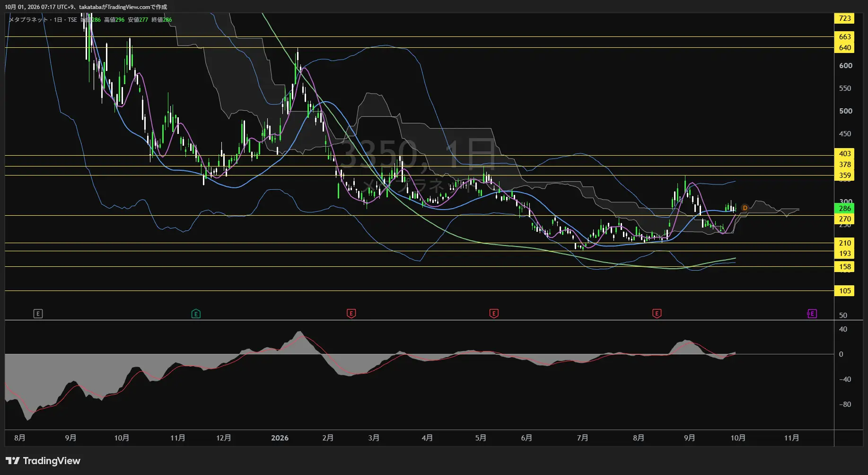
Task: Click the gray E earnings marker
Action: 38,314
